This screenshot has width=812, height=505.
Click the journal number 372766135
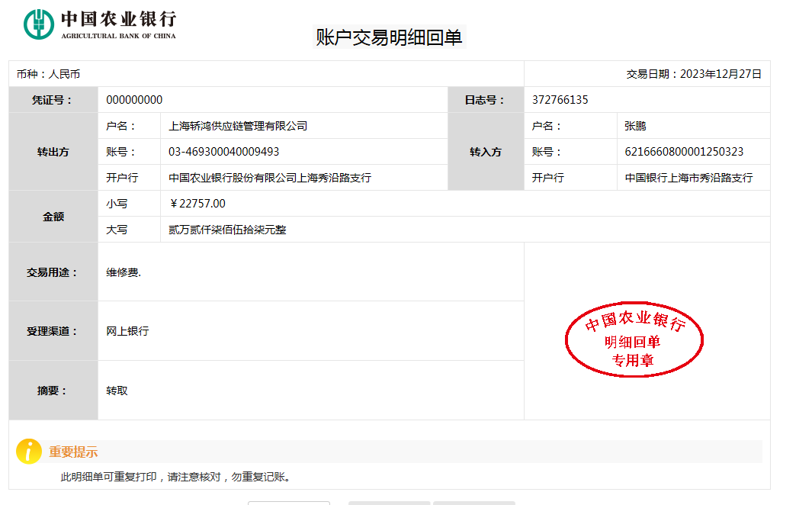coord(560,100)
